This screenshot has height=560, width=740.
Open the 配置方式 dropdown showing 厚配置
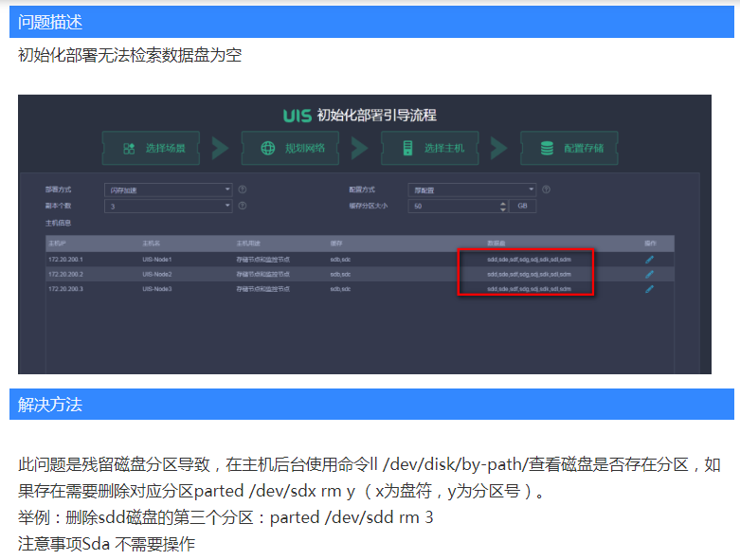point(472,190)
